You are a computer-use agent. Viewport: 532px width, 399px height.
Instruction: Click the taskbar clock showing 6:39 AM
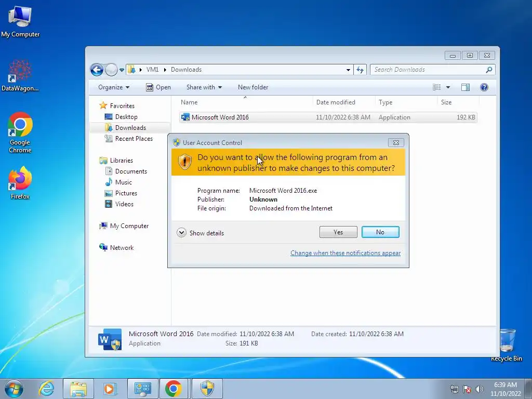[506, 389]
